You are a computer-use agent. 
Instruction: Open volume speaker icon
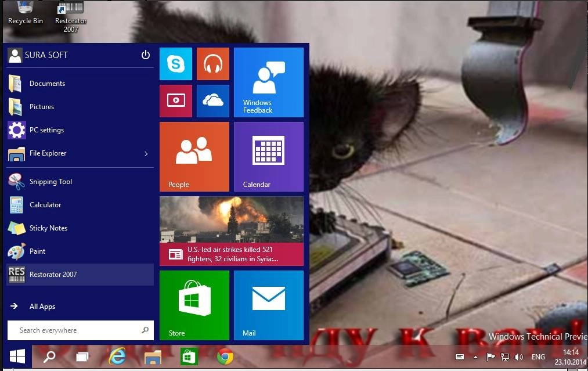pos(518,356)
